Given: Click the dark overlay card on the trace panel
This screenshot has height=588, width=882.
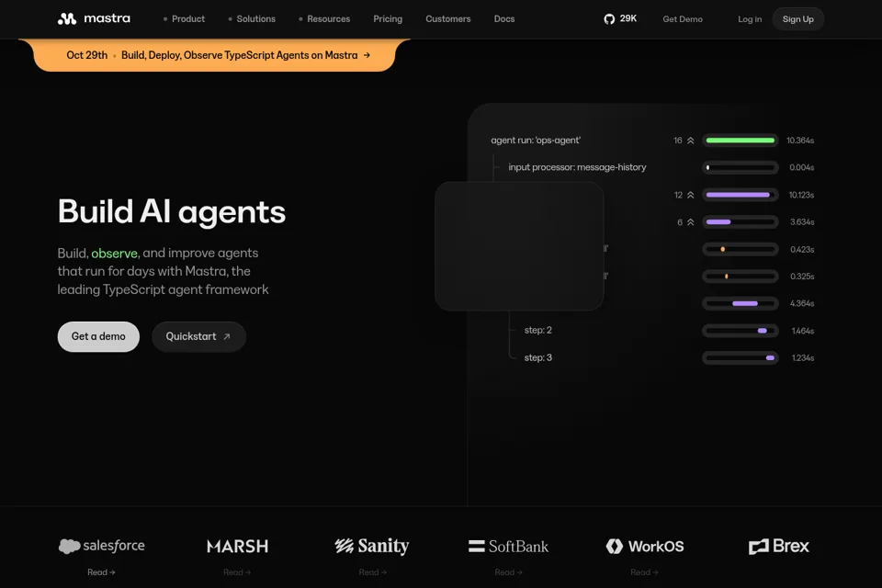Looking at the screenshot, I should (x=519, y=246).
